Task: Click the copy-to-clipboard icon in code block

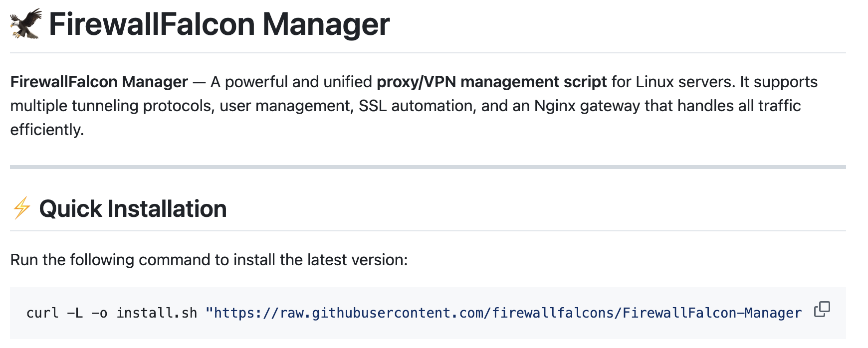Action: (822, 310)
